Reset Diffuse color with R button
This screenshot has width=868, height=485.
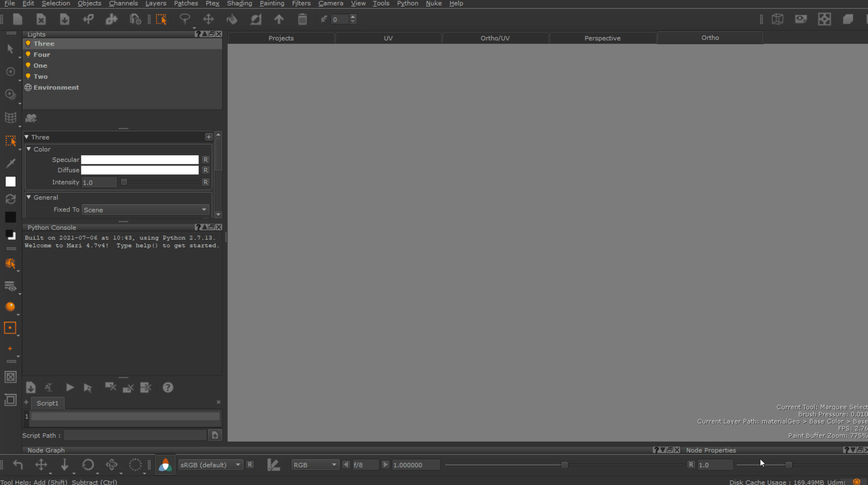click(x=206, y=170)
